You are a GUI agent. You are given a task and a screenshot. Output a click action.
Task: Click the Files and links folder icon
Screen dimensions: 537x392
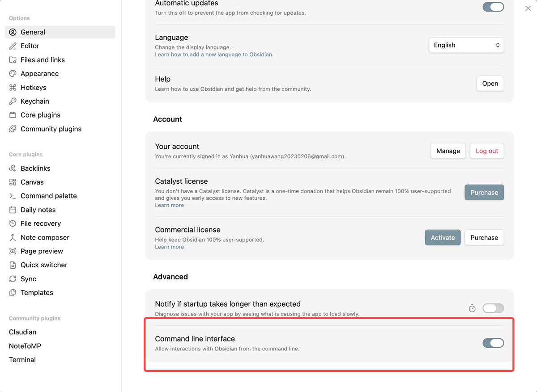pos(13,60)
